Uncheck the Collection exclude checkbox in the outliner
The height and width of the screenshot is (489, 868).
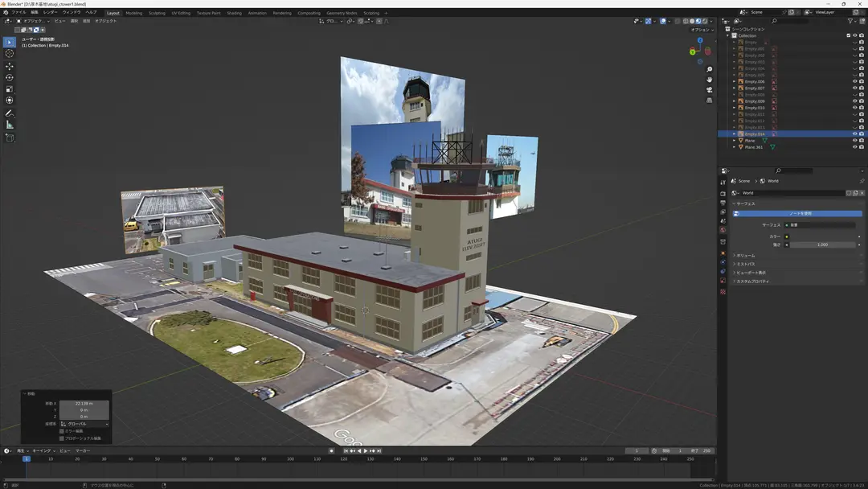tap(848, 35)
